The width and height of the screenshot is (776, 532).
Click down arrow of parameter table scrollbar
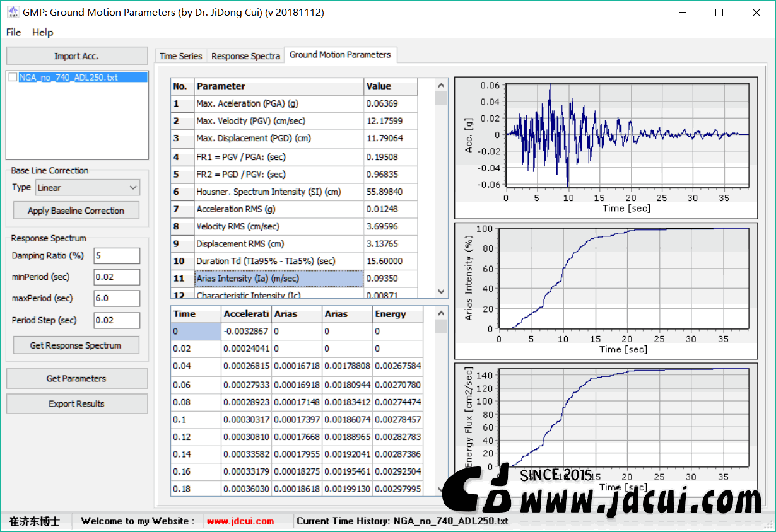(442, 291)
